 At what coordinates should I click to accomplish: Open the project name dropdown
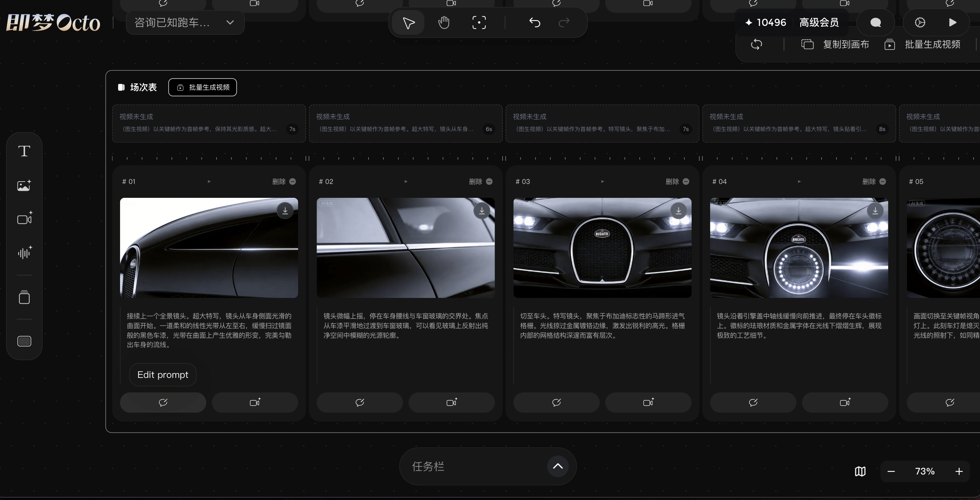coord(185,22)
